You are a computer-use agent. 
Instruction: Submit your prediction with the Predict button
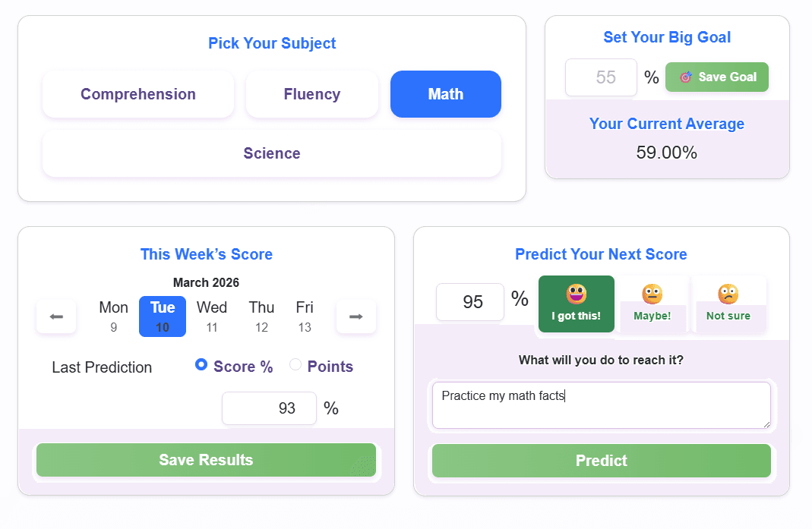coord(601,461)
